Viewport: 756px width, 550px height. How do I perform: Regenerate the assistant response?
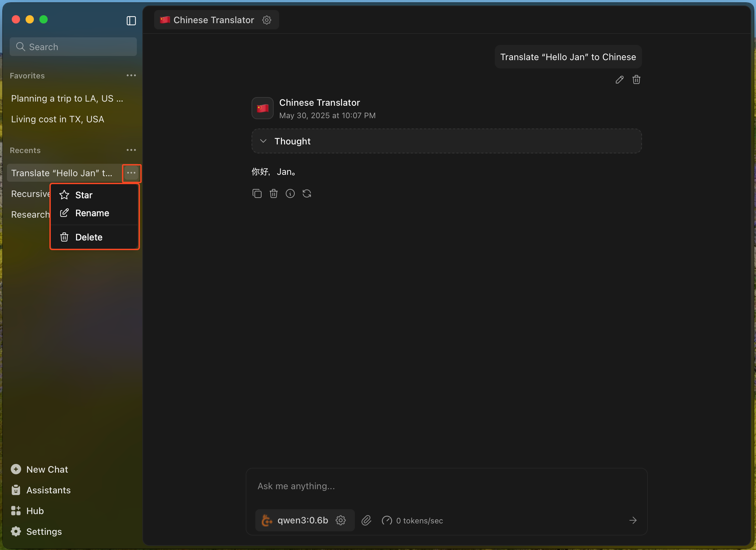306,193
